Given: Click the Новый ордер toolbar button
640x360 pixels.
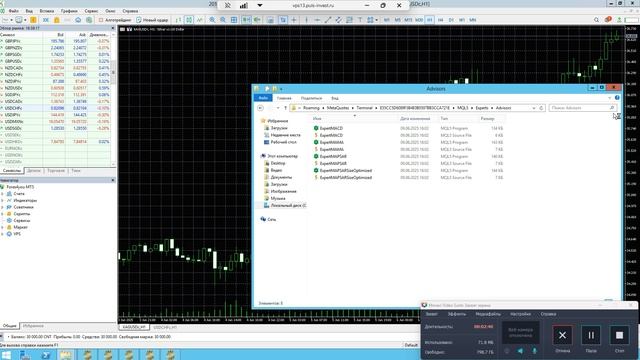Looking at the screenshot, I should (x=152, y=20).
